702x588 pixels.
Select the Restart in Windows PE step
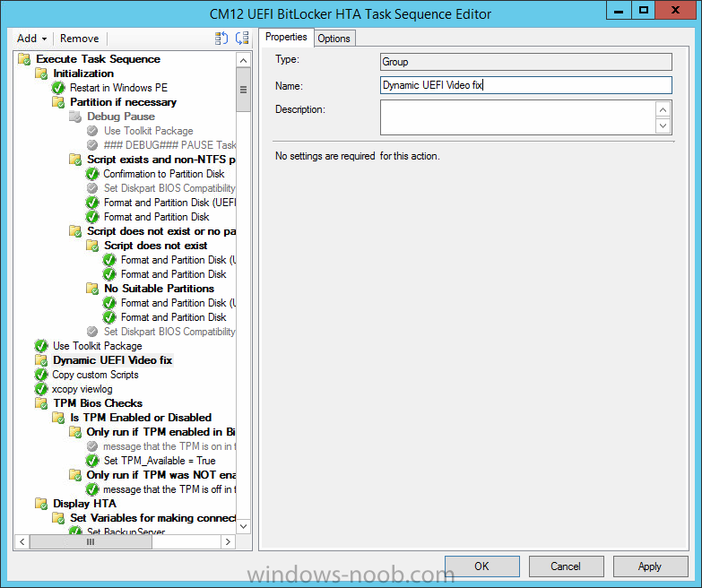(x=118, y=88)
